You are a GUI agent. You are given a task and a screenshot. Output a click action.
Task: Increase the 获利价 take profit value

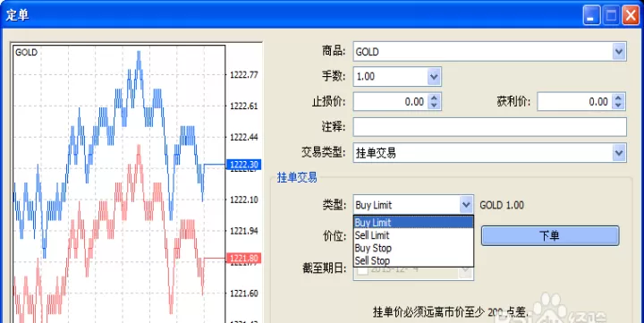click(x=618, y=98)
